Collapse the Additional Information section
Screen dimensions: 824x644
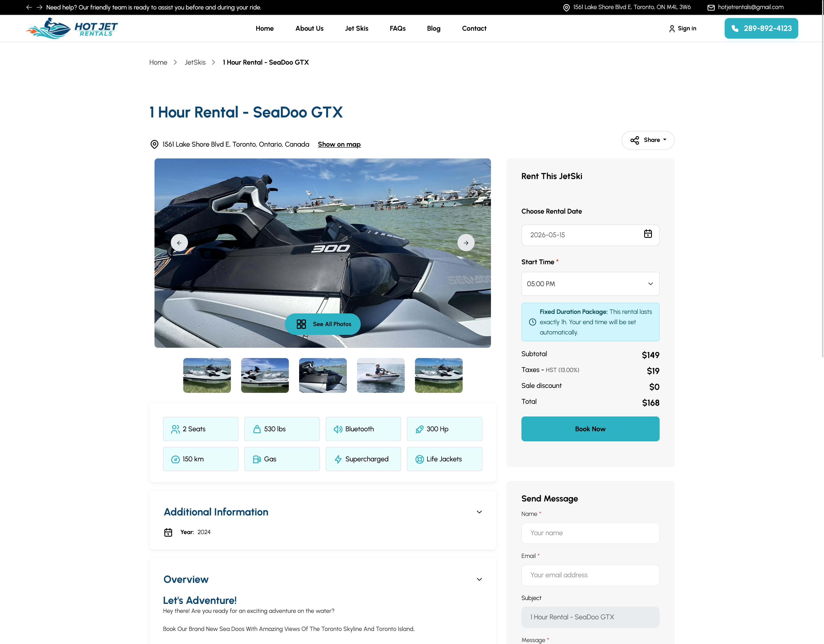[479, 512]
